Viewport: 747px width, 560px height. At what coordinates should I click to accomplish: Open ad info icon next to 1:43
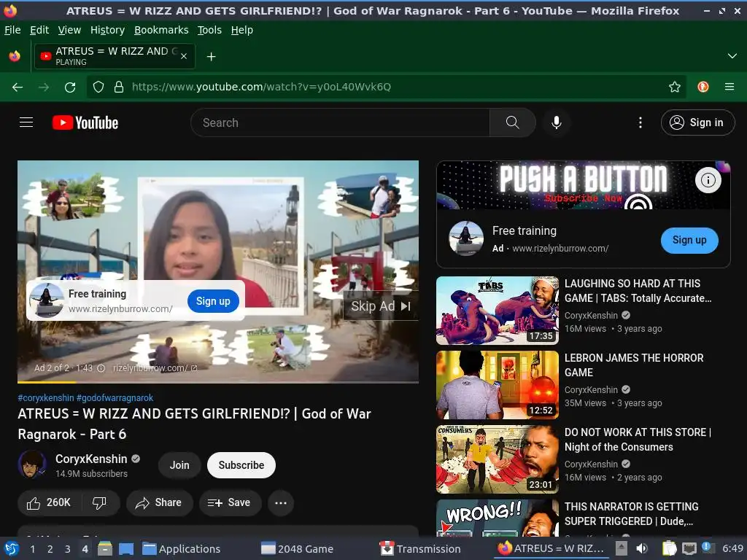click(x=101, y=368)
